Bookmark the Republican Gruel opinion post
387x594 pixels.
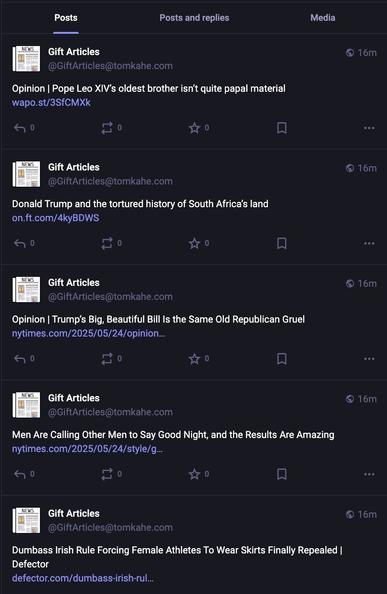[x=282, y=359]
